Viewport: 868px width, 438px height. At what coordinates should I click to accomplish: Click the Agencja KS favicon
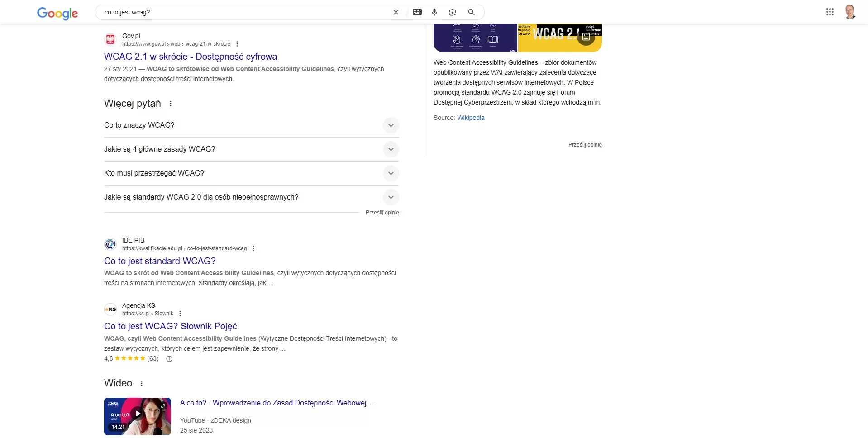pyautogui.click(x=110, y=309)
